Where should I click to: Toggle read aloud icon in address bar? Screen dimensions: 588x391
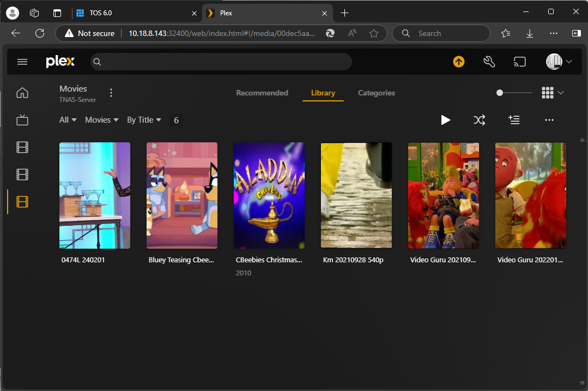click(x=351, y=33)
